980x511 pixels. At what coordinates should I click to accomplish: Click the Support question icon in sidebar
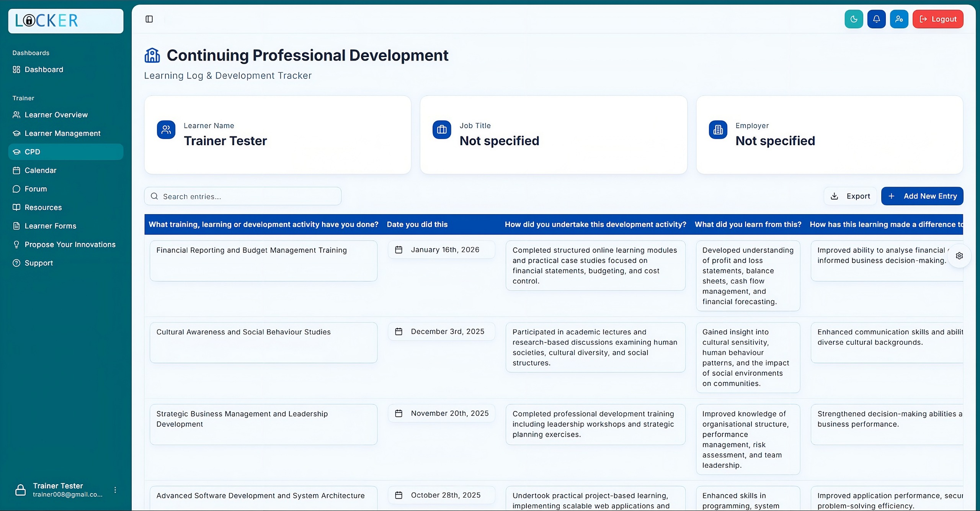(x=16, y=263)
